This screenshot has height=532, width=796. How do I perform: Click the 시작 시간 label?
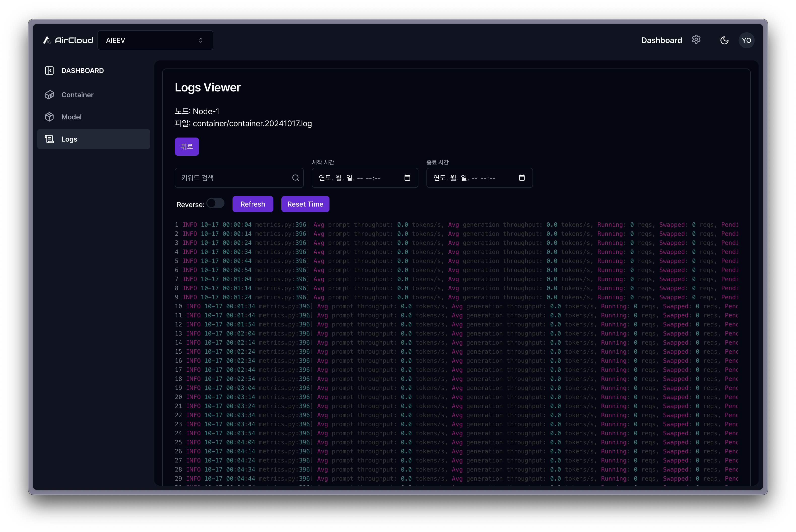click(323, 162)
